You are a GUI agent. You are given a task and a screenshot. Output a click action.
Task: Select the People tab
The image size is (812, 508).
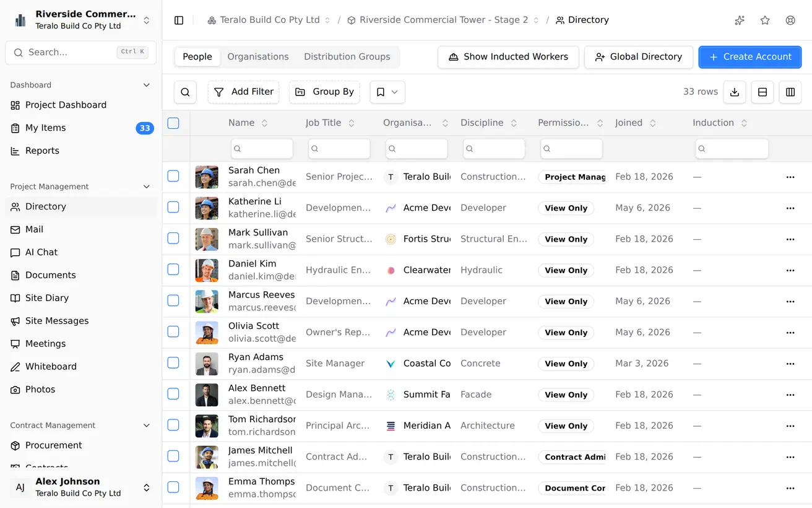[197, 57]
